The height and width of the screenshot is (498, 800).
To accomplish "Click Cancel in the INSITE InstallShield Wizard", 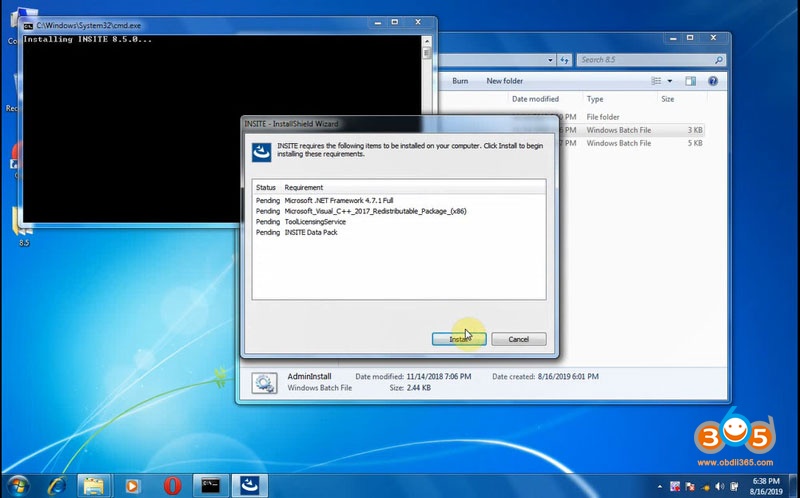I will point(518,339).
